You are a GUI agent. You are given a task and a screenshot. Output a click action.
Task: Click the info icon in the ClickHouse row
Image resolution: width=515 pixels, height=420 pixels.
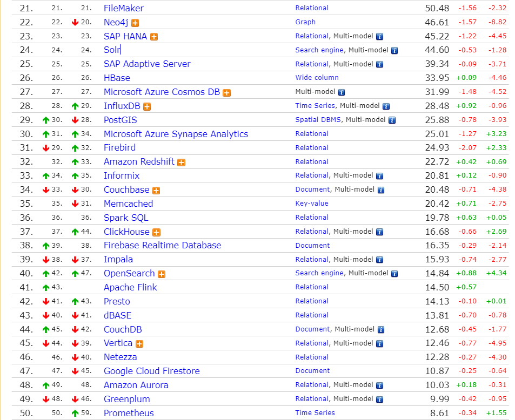(x=379, y=232)
